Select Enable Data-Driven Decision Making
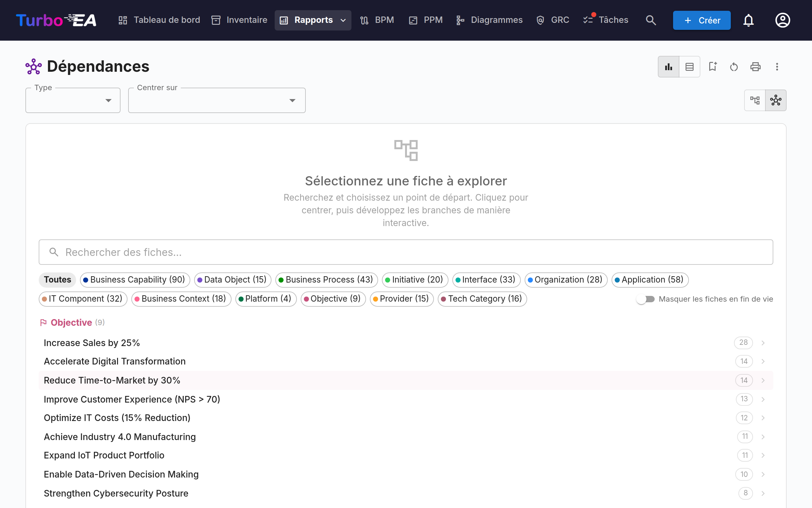The image size is (812, 508). (x=406, y=474)
